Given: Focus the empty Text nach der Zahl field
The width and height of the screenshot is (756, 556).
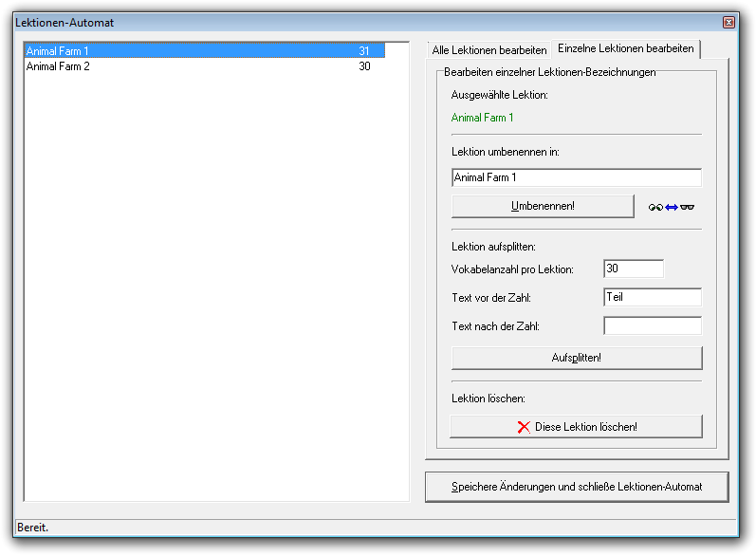Looking at the screenshot, I should tap(652, 326).
